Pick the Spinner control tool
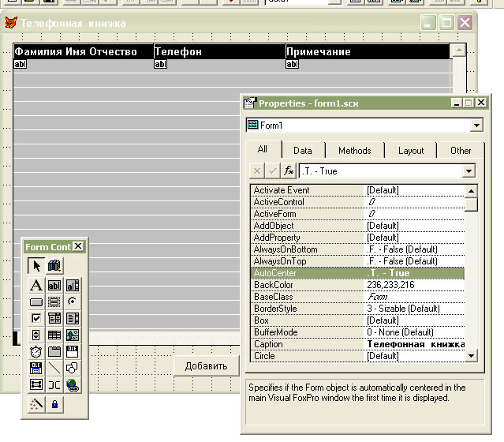This screenshot has height=442, width=504. coord(36,335)
